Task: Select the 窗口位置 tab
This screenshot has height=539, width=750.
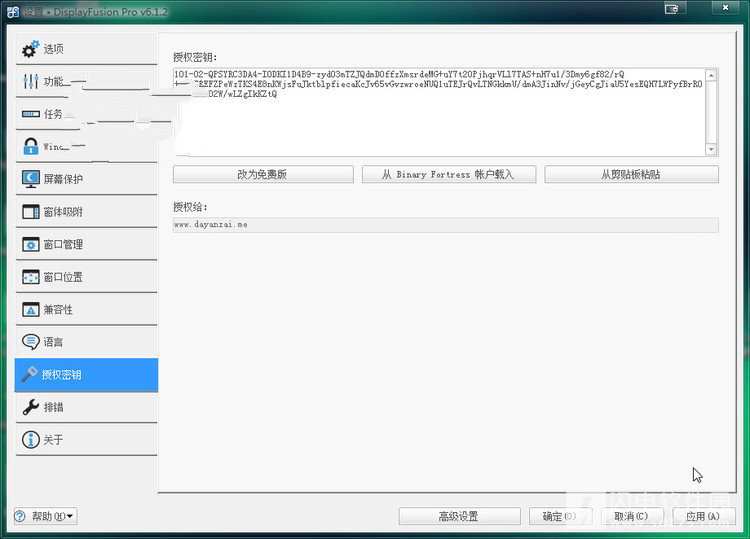Action: point(87,277)
